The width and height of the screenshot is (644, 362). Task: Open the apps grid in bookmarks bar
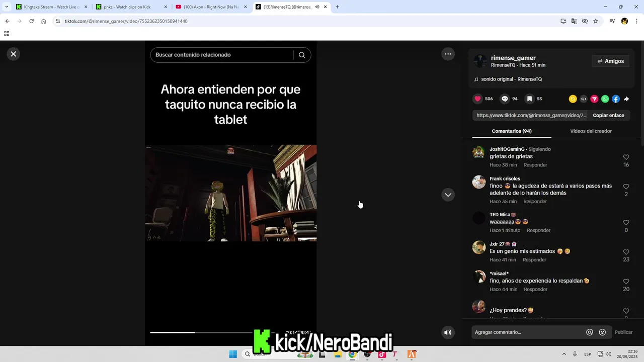pyautogui.click(x=7, y=34)
